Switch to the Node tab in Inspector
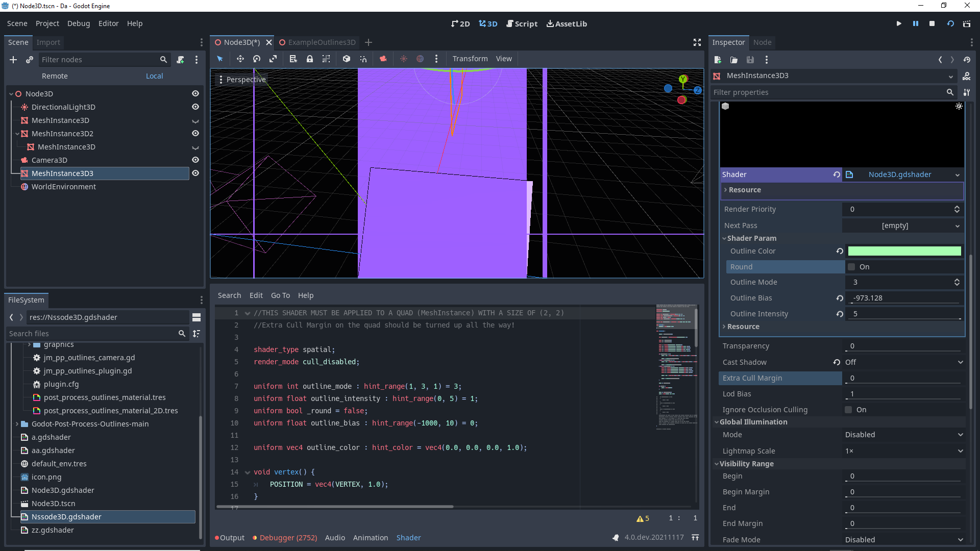 pyautogui.click(x=762, y=42)
